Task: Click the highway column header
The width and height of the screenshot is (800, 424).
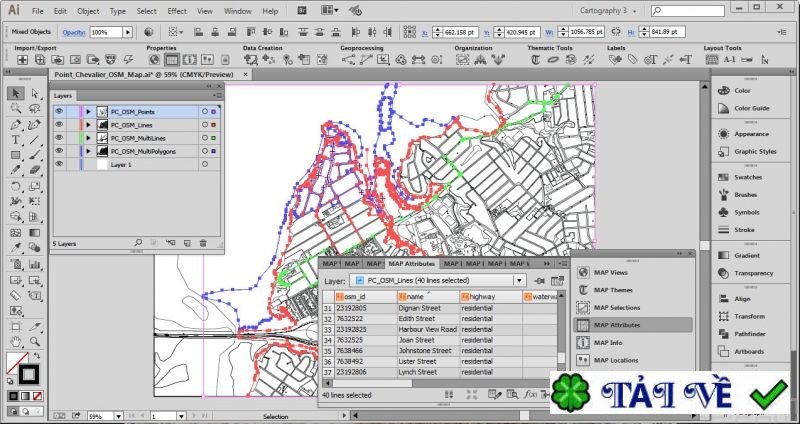Action: tap(483, 297)
